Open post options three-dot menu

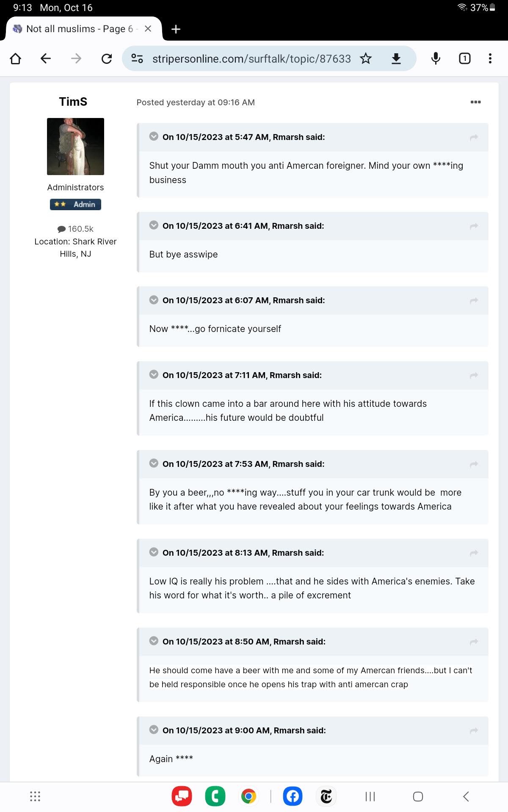click(x=475, y=102)
